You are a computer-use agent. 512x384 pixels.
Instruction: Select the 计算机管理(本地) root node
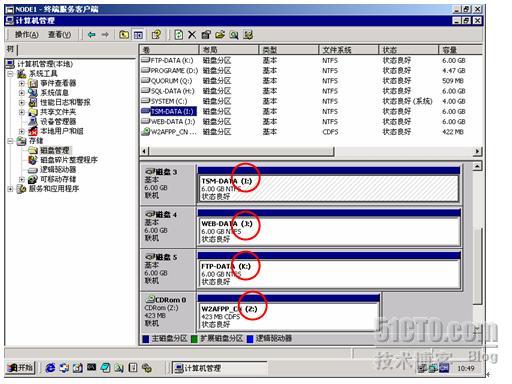pos(45,64)
